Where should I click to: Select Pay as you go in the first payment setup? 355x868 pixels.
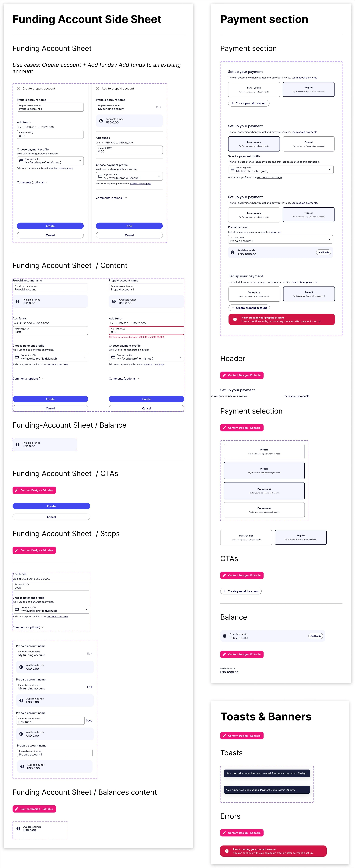(x=254, y=90)
